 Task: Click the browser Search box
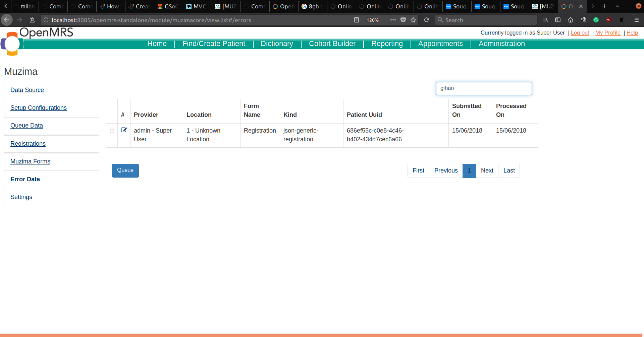[485, 20]
